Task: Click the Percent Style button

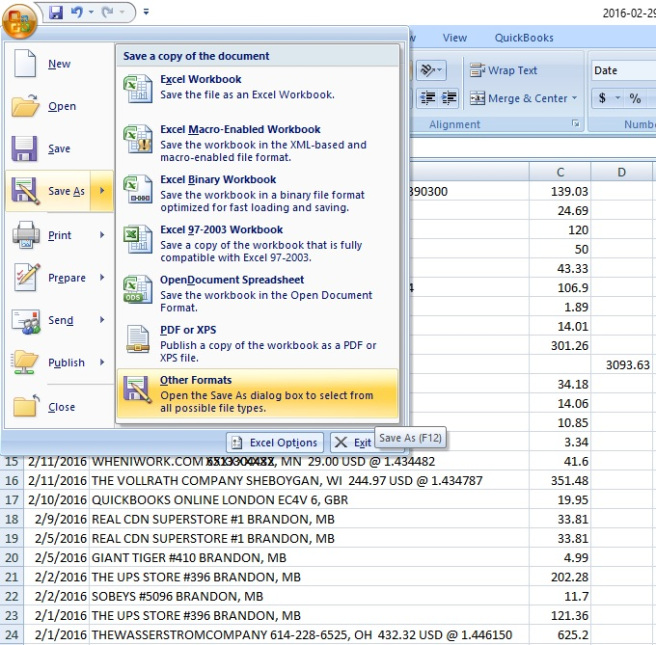Action: 635,98
